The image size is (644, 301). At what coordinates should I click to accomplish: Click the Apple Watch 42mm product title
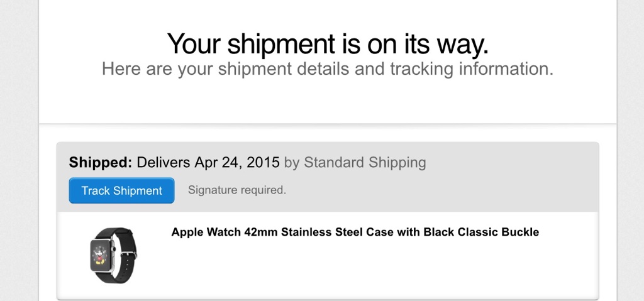355,232
